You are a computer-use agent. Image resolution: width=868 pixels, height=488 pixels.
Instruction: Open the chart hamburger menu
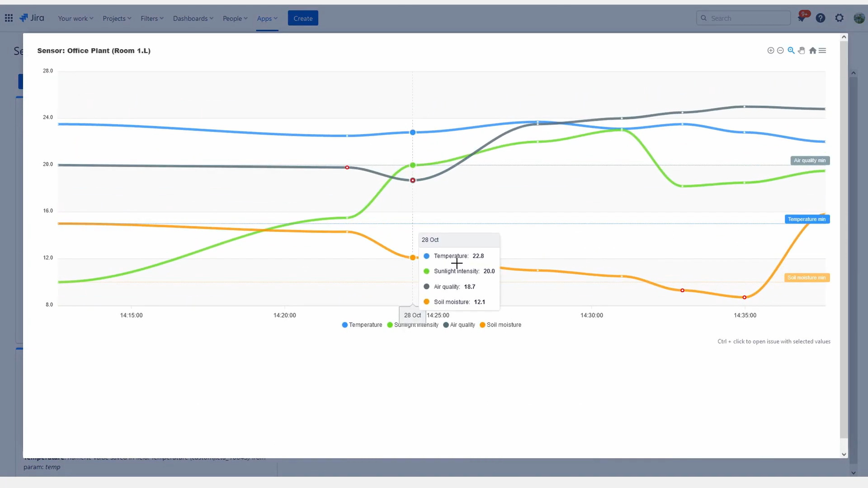tap(822, 51)
